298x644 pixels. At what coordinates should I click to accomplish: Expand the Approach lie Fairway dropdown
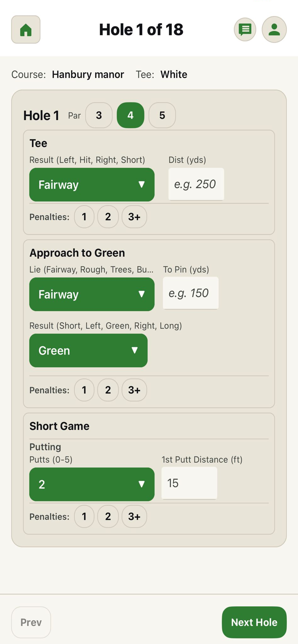pos(92,294)
